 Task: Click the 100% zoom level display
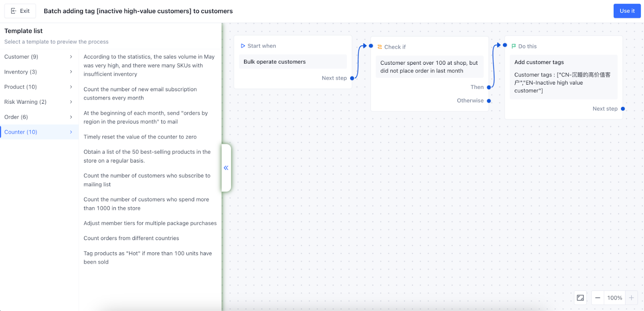point(615,298)
